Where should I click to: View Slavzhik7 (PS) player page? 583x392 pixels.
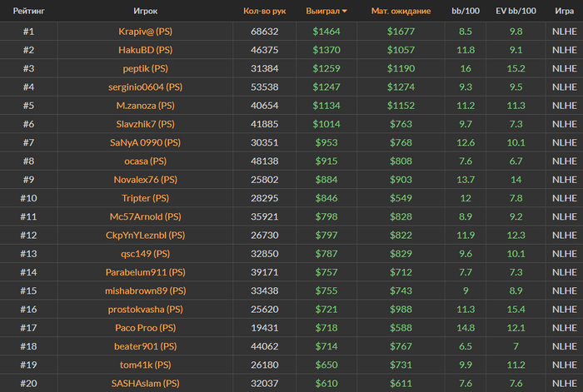point(146,124)
